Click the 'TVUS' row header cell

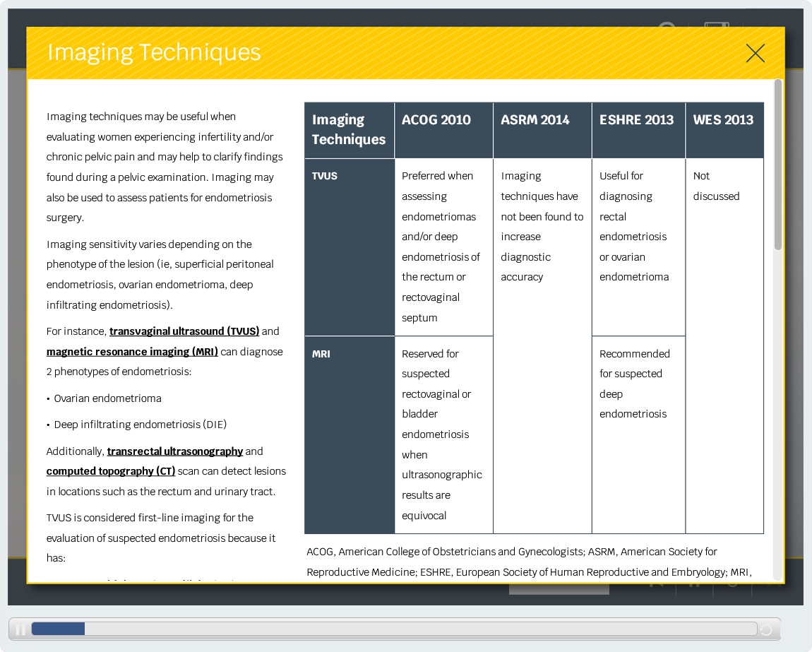click(x=350, y=247)
